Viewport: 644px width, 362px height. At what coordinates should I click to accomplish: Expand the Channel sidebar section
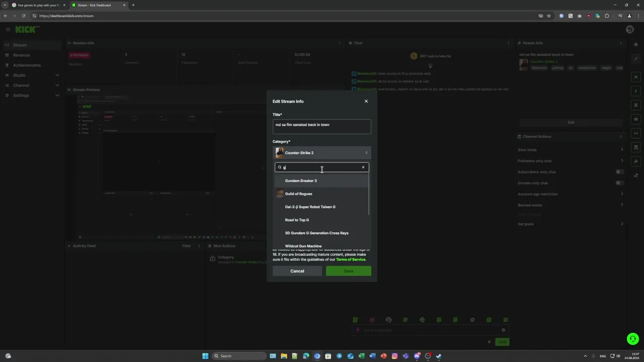point(32,85)
